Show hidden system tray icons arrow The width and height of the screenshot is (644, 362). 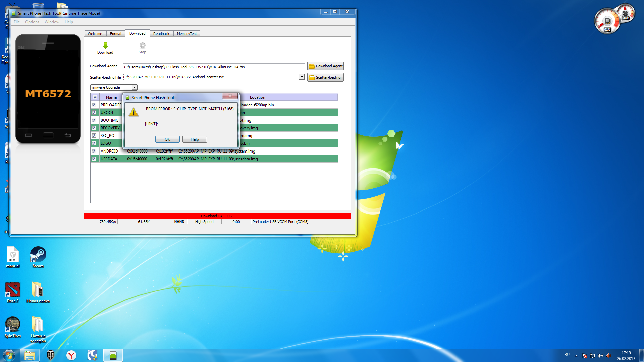576,355
